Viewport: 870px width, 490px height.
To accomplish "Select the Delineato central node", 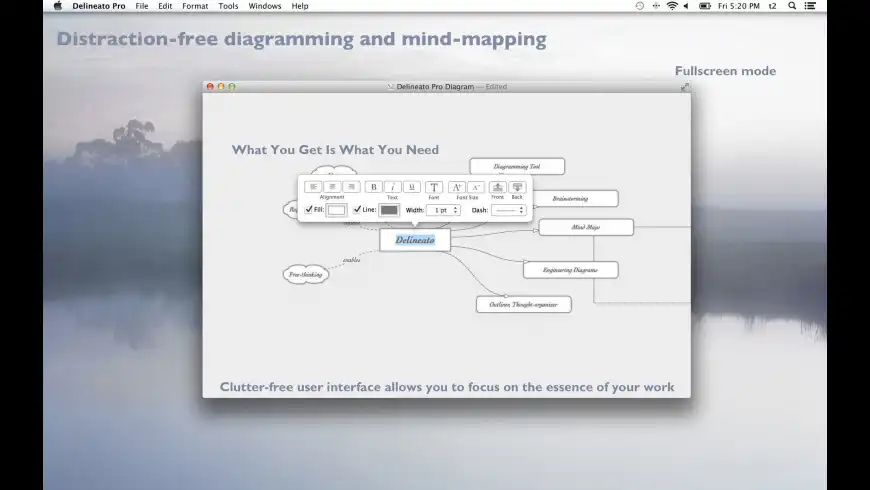I will 415,240.
